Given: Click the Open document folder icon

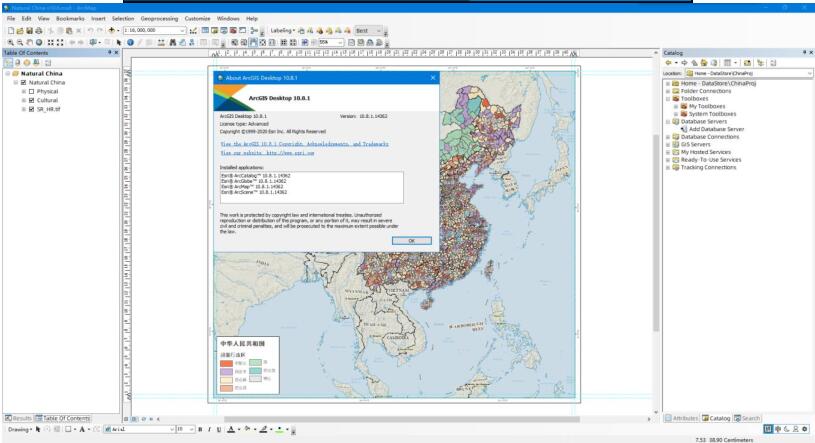Looking at the screenshot, I should point(20,31).
